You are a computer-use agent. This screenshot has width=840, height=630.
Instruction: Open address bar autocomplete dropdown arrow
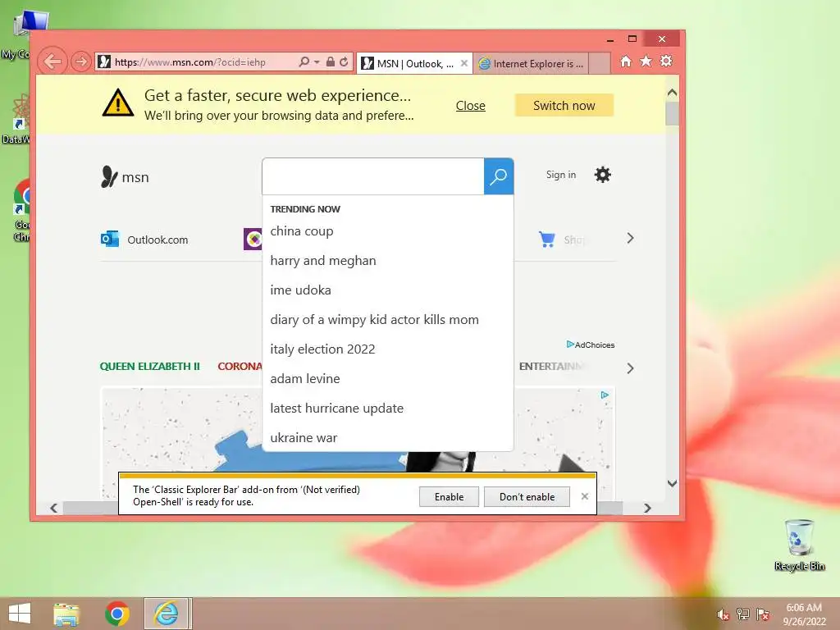(317, 62)
